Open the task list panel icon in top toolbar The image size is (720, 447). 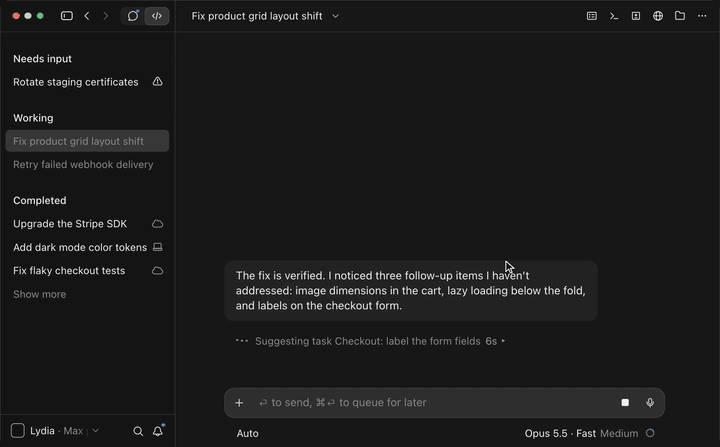coord(592,16)
